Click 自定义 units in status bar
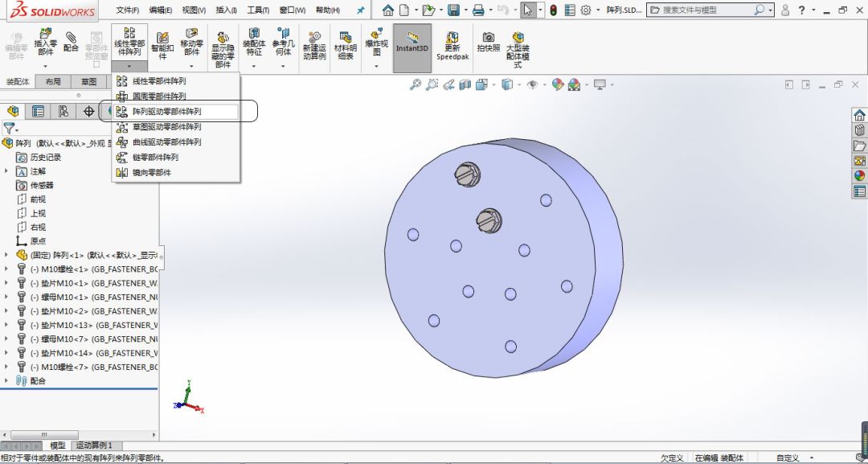The image size is (868, 464). point(787,458)
